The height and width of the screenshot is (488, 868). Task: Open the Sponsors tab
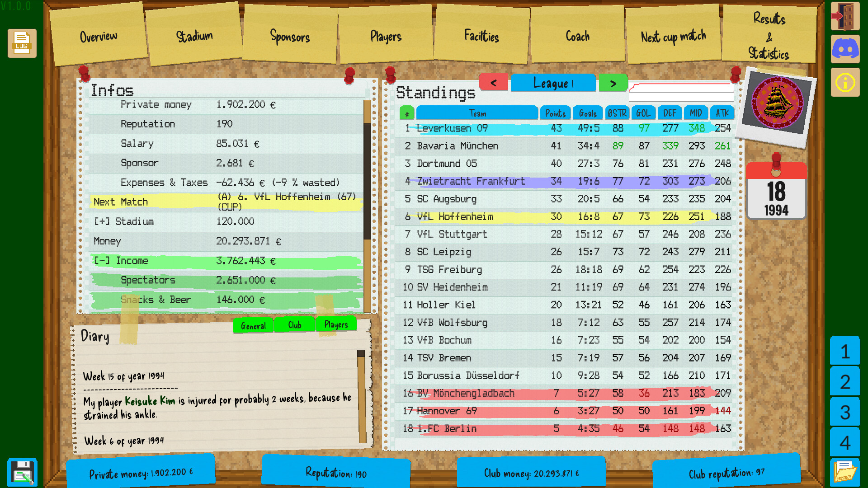click(290, 37)
